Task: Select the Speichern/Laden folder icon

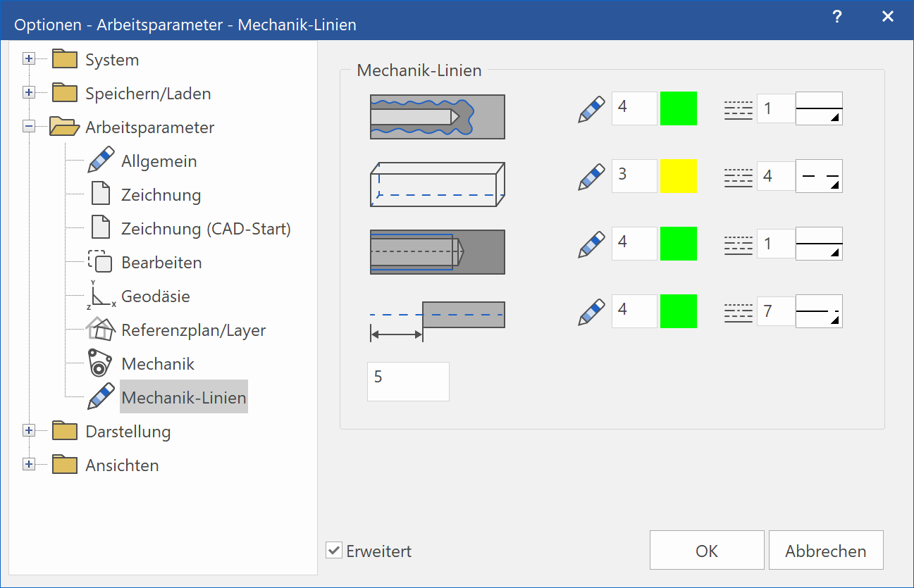Action: 65,93
